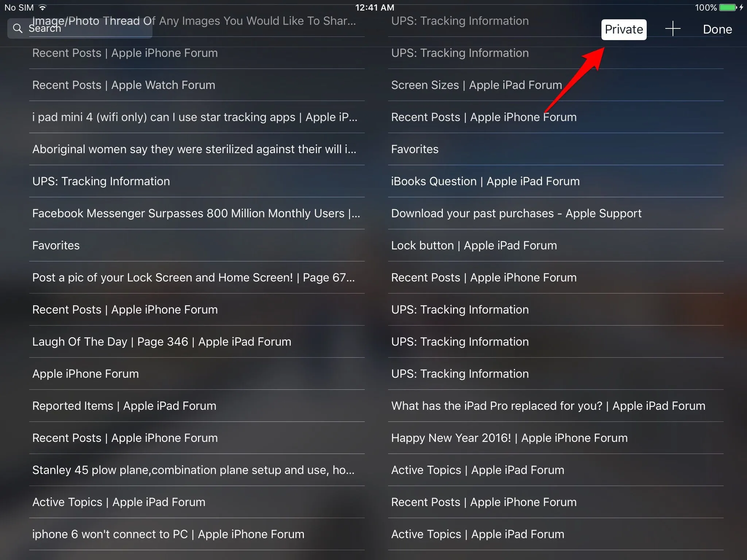Open the iBooks Question tab
Screen dimensions: 747x560
click(485, 181)
